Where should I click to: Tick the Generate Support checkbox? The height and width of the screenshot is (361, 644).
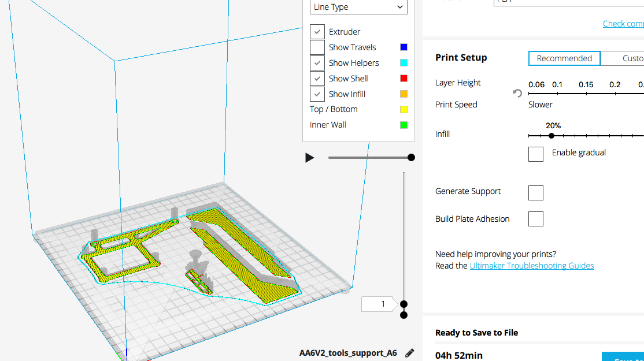[536, 192]
